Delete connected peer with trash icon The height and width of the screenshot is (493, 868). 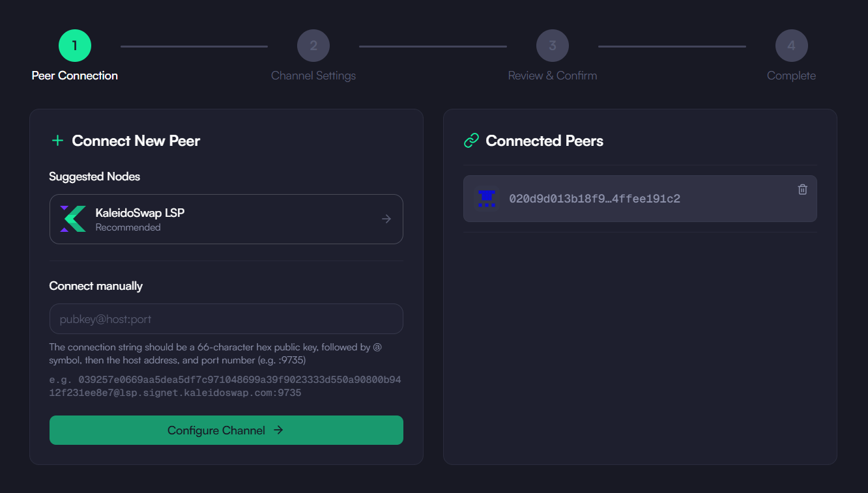click(x=802, y=190)
